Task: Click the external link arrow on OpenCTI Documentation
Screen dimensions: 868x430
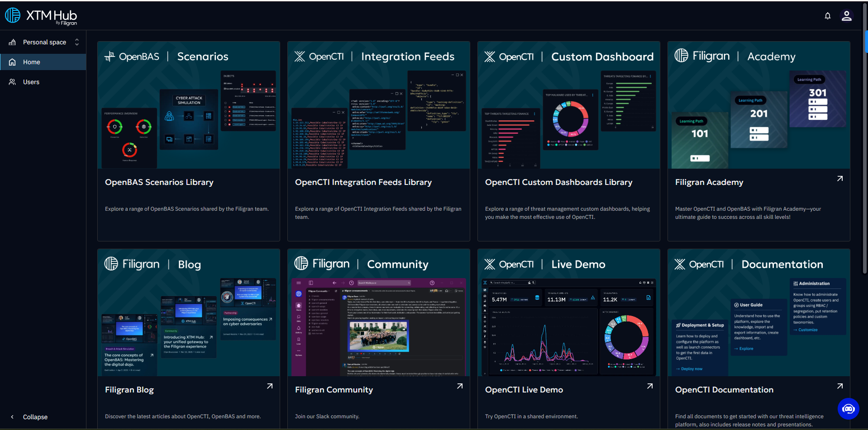Action: pyautogui.click(x=840, y=386)
